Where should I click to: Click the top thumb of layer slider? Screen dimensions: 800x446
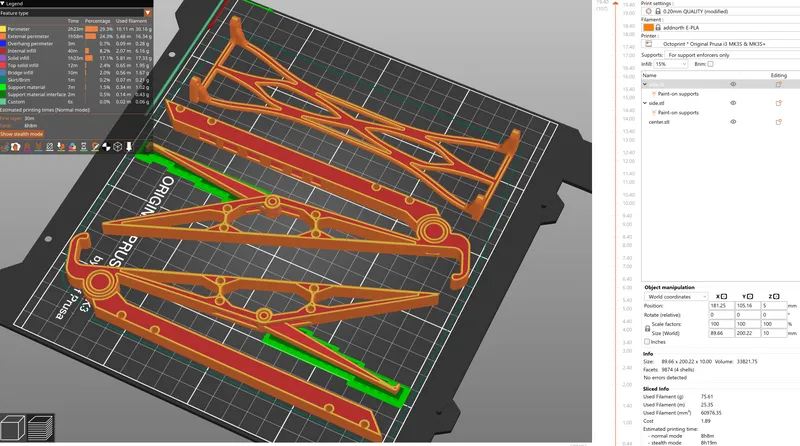coord(616,4)
